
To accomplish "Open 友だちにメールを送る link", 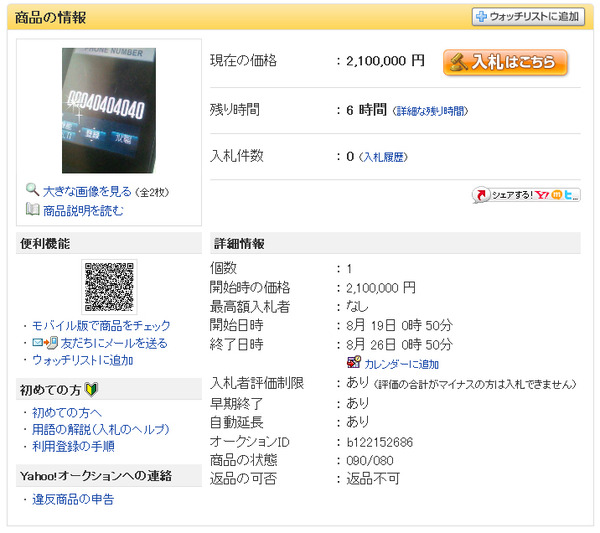I will [114, 343].
